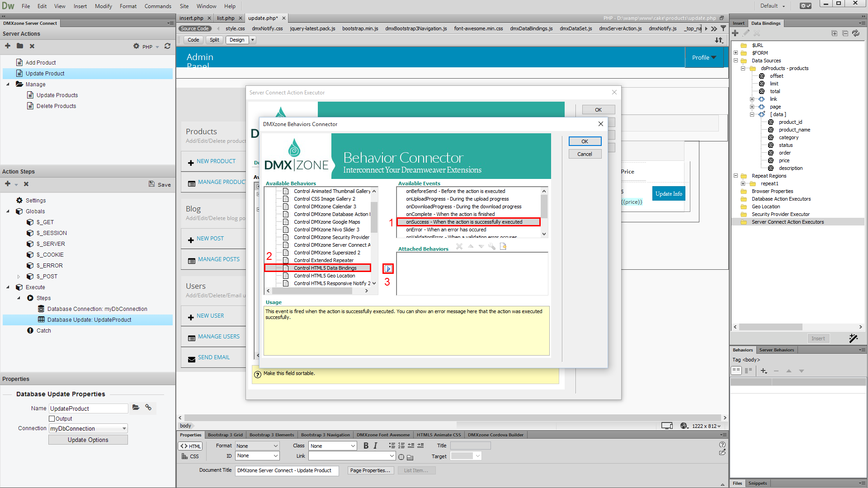Toggle the Output checkbox
Viewport: 868px width, 488px height.
[x=52, y=419]
